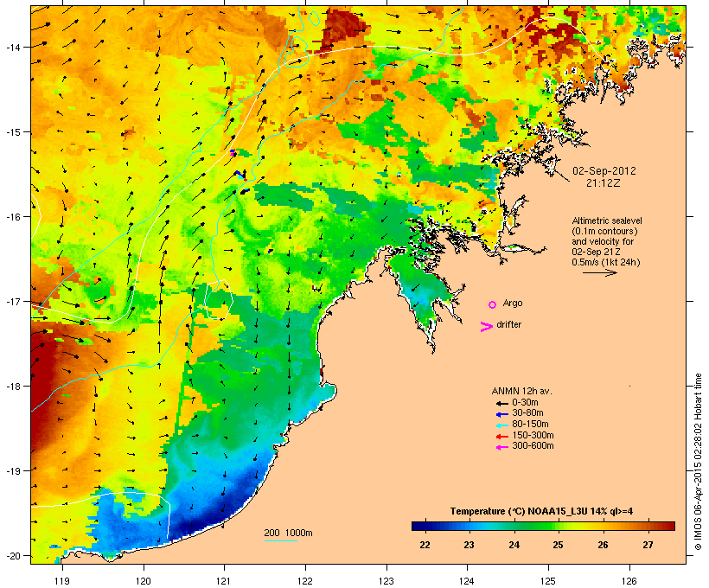Screen dimensions: 709x588
Task: Click the longitude axis label 122
Action: 305,581
